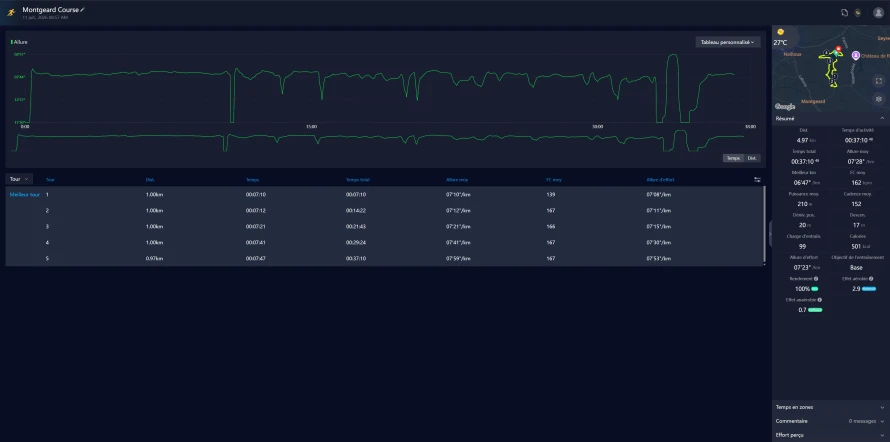The height and width of the screenshot is (442, 890).
Task: Toggle the Allure graph legend
Action: tap(19, 42)
